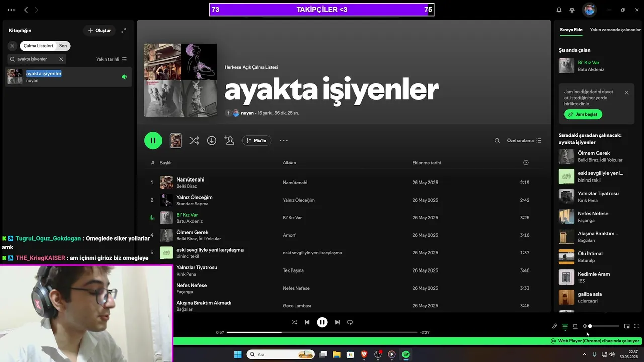
Task: Click the library search field containing ayakta işiyenler
Action: 36,59
